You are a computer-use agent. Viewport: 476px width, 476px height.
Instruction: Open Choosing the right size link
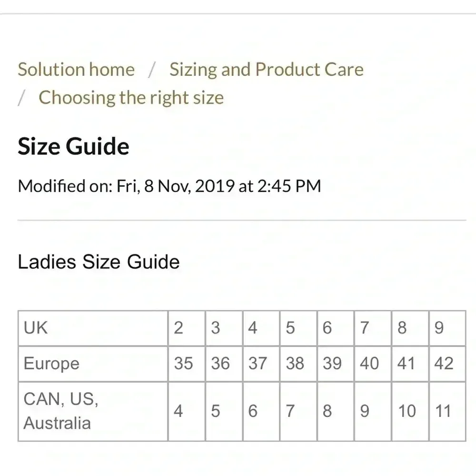coord(131,98)
